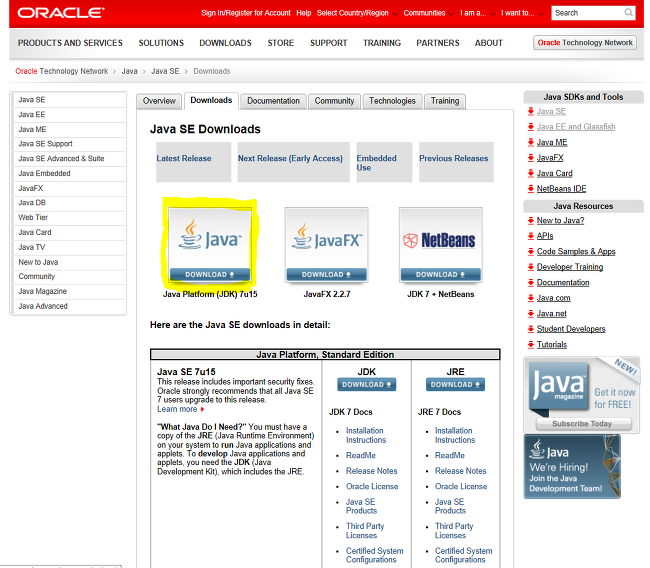Open JRE Oracle License link

pyautogui.click(x=461, y=486)
